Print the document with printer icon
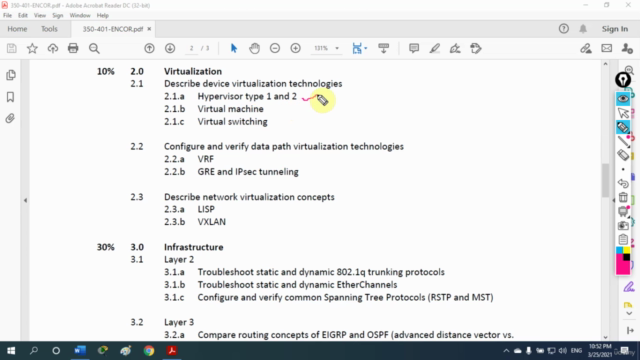 (x=73, y=49)
